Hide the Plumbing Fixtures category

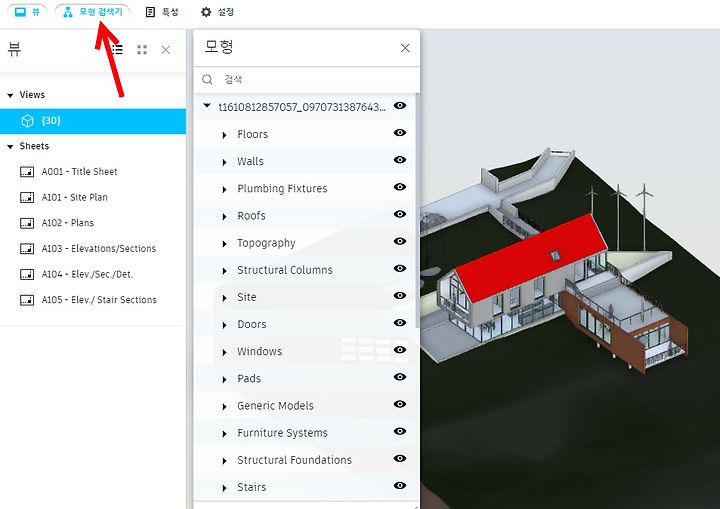pyautogui.click(x=400, y=187)
